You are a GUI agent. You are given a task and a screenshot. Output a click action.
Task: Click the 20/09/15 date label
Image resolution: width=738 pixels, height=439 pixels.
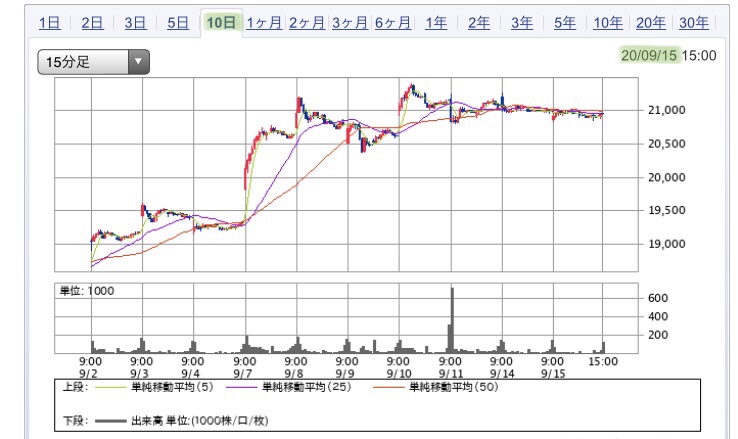(649, 56)
